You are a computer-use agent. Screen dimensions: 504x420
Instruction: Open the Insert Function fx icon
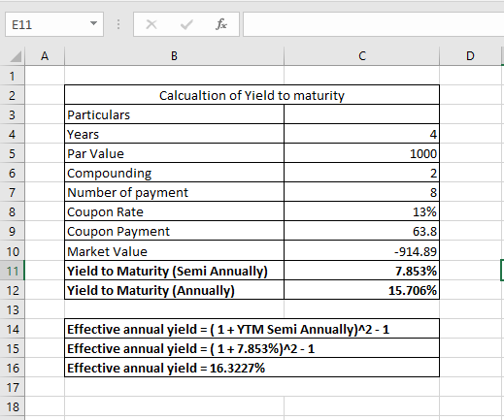(x=221, y=24)
